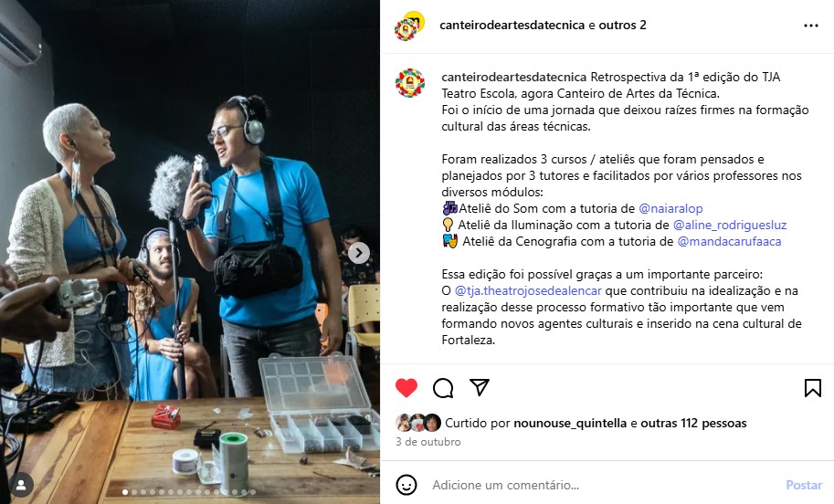Open the @mandacarufaaca profile mention

point(729,241)
